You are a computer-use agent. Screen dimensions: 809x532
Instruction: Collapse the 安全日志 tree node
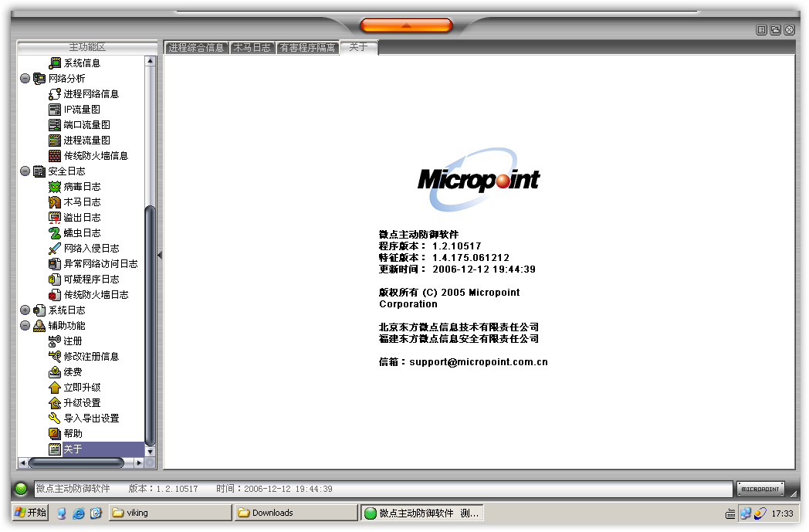[x=25, y=171]
